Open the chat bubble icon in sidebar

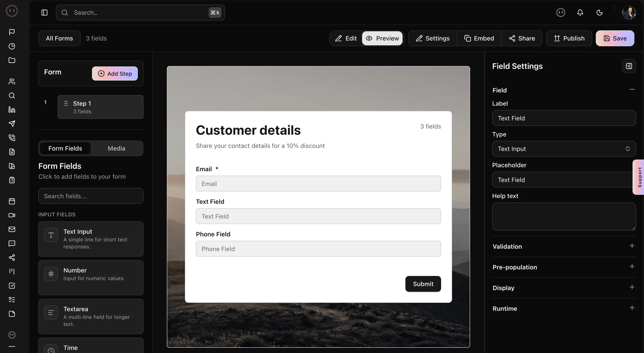click(x=12, y=243)
